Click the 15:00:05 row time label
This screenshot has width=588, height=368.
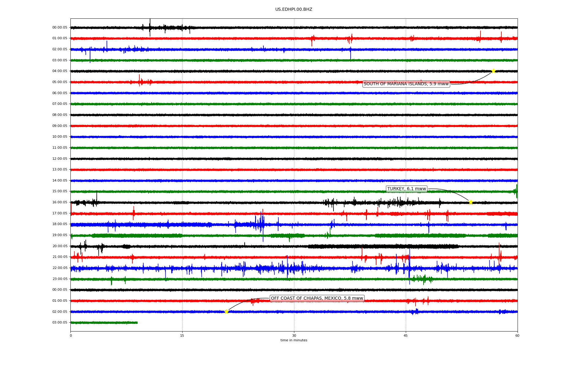click(x=60, y=191)
